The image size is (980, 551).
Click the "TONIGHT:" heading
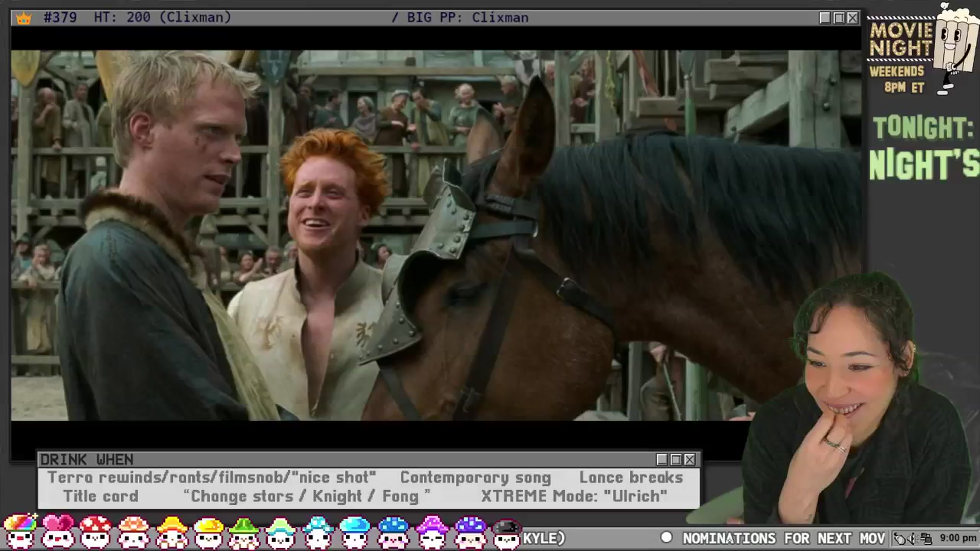923,128
